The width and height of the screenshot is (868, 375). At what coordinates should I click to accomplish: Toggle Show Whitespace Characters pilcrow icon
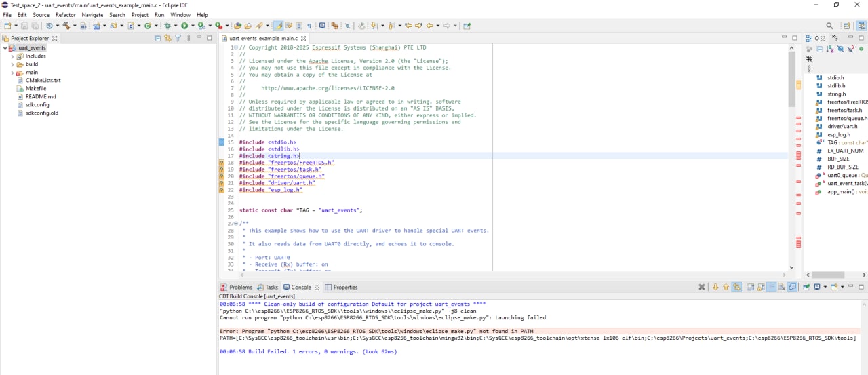coord(309,26)
